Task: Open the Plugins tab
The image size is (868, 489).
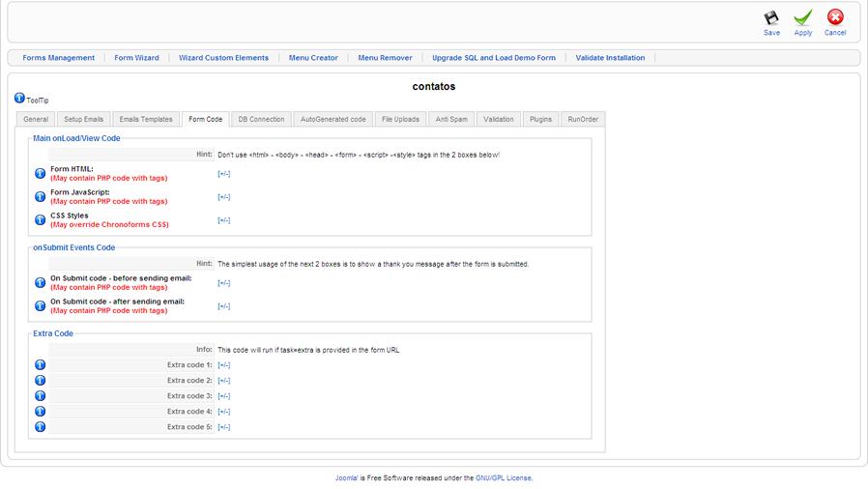Action: pyautogui.click(x=541, y=119)
